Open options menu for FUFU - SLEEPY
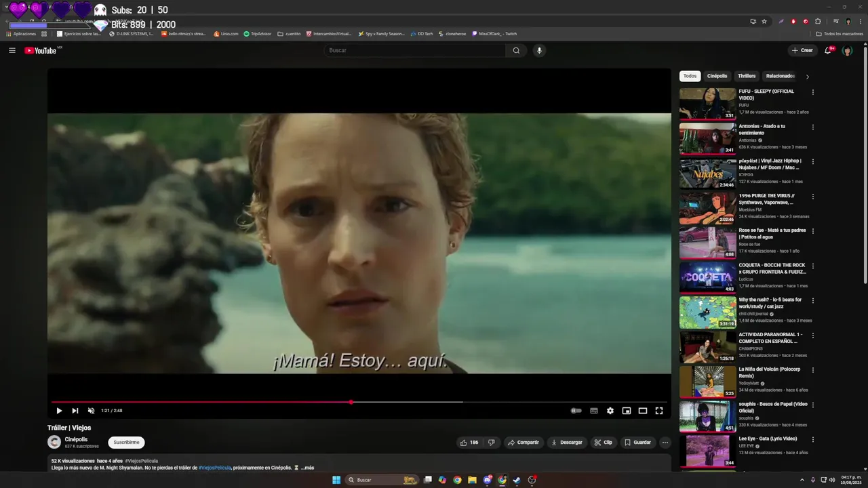Screen dimensions: 868x488 click(813, 92)
